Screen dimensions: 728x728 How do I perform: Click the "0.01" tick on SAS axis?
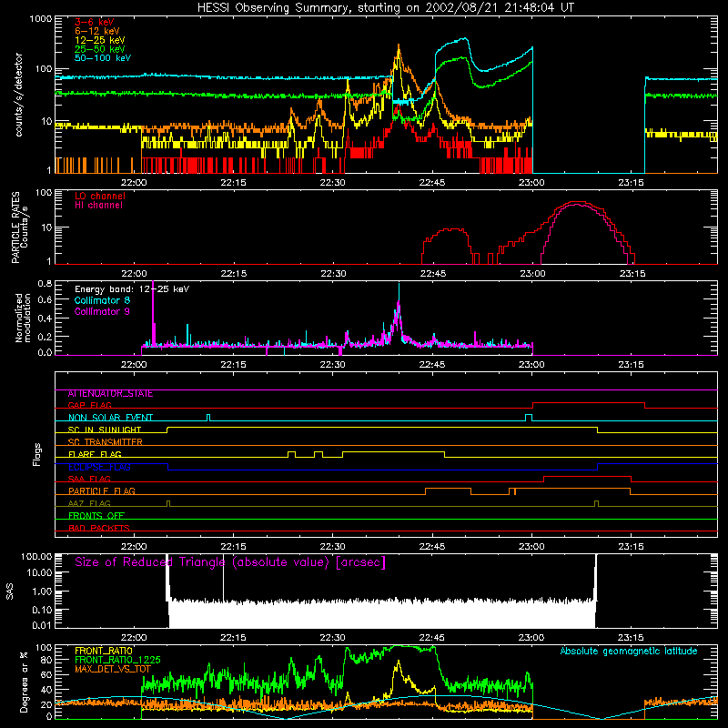[x=42, y=625]
